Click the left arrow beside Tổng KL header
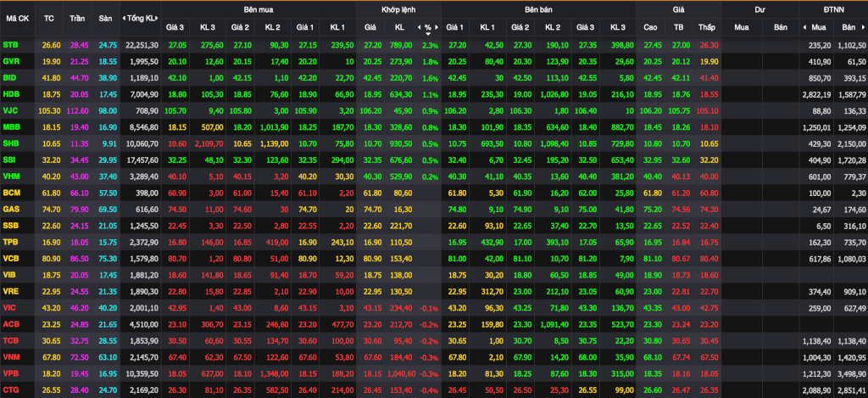This screenshot has width=868, height=398. 124,19
